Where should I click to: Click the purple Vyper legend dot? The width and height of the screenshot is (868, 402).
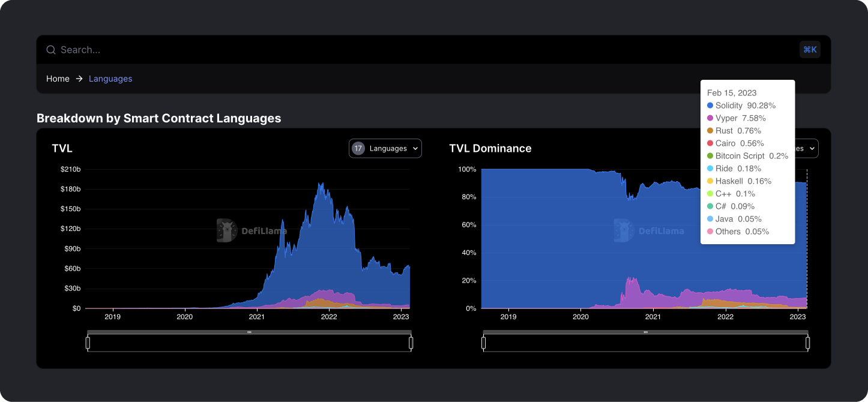click(x=710, y=118)
